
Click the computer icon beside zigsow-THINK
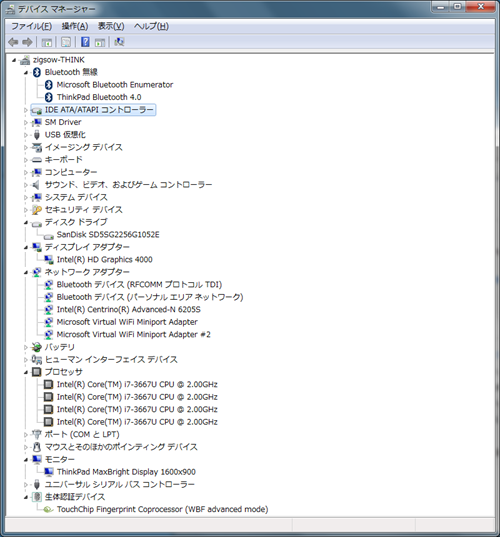pos(25,60)
